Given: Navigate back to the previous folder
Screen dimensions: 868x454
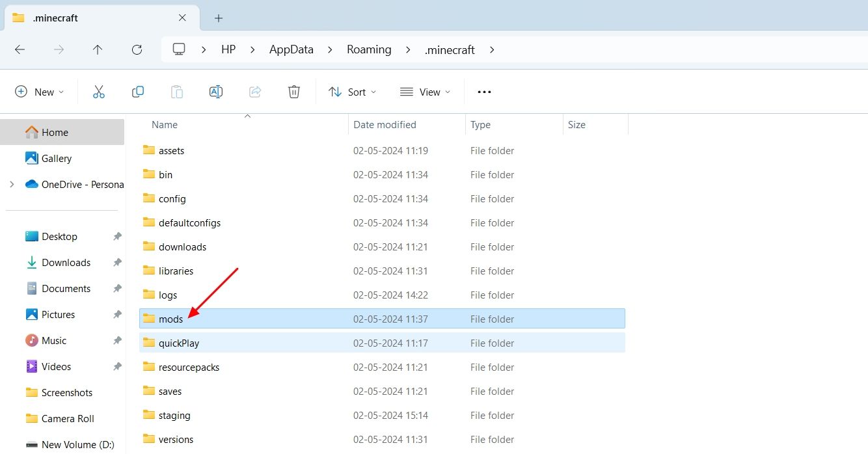Looking at the screenshot, I should pyautogui.click(x=20, y=49).
